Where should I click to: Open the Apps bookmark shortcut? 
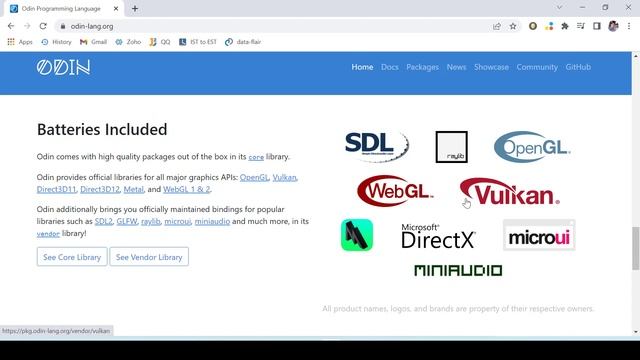pyautogui.click(x=20, y=42)
